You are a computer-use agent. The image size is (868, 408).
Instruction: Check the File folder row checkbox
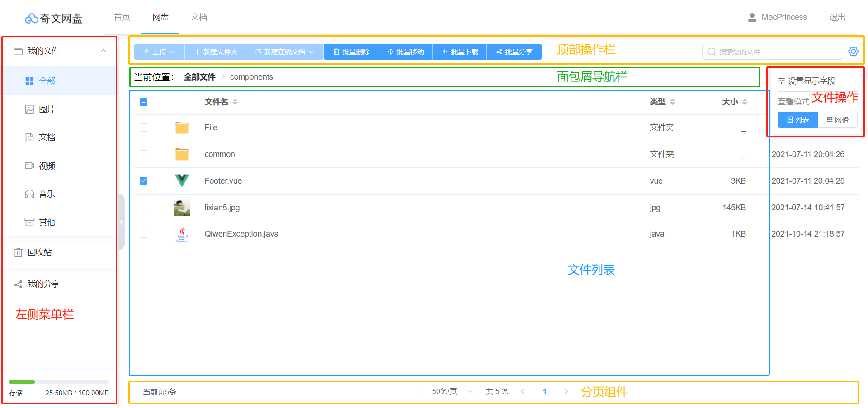pyautogui.click(x=143, y=128)
